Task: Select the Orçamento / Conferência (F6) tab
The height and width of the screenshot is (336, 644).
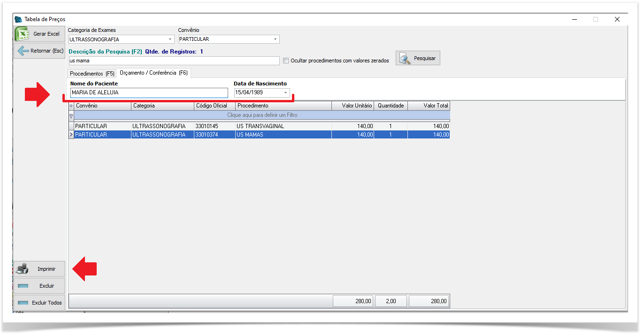Action: (x=153, y=73)
